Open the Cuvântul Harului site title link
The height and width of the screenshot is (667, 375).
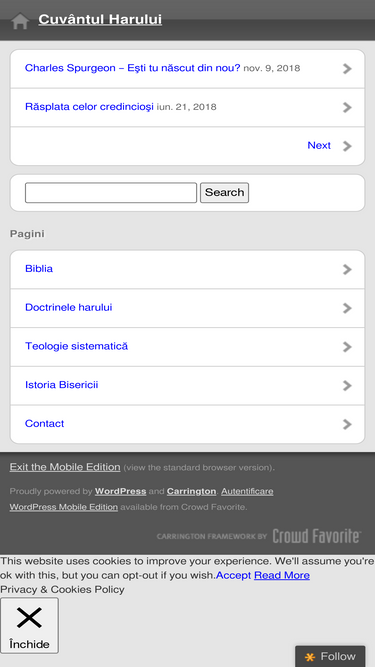(100, 20)
